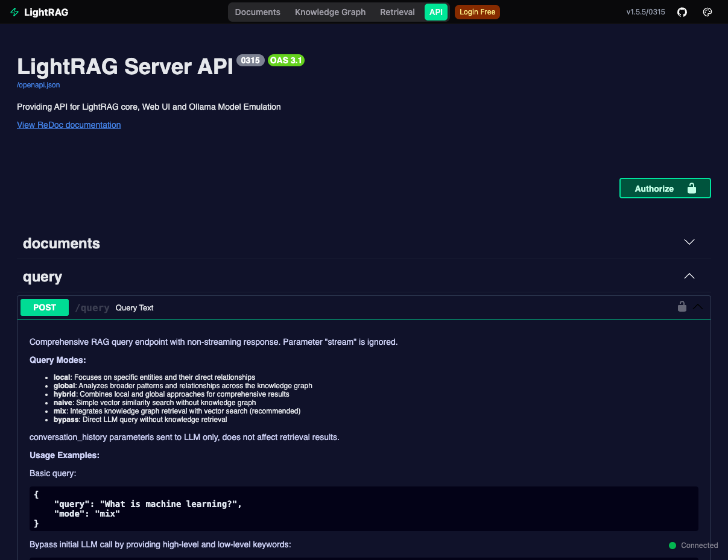Open the color theme palette icon
This screenshot has height=560, width=728.
click(x=708, y=12)
